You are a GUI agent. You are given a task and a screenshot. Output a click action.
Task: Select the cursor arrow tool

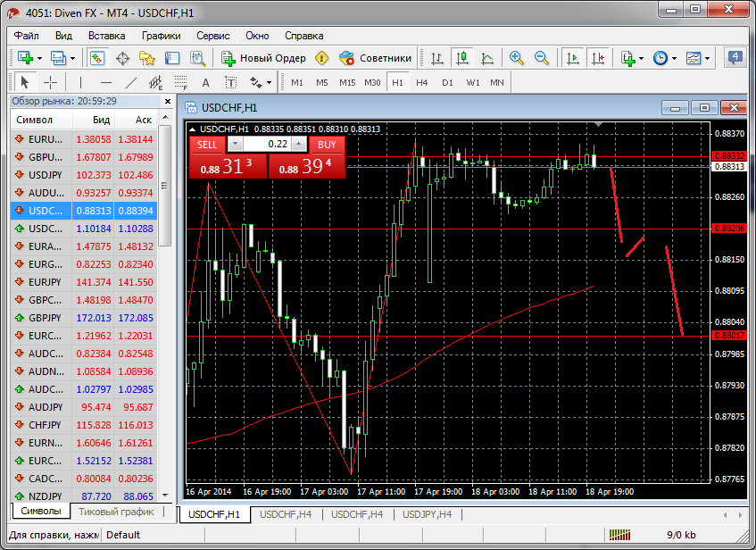(25, 82)
